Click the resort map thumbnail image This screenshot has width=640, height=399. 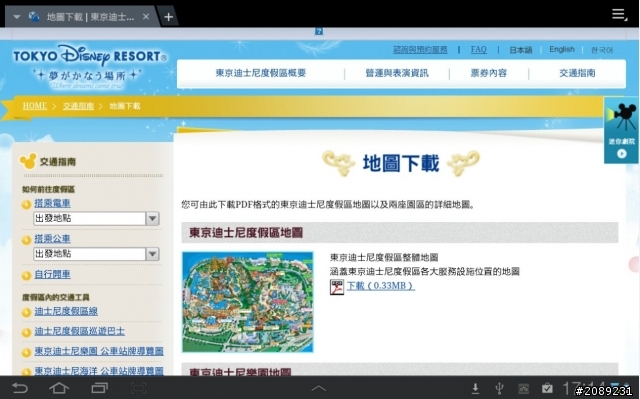247,302
